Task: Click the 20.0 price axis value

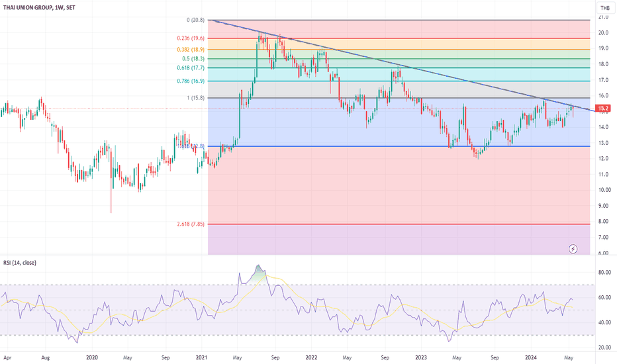Action: (x=603, y=32)
